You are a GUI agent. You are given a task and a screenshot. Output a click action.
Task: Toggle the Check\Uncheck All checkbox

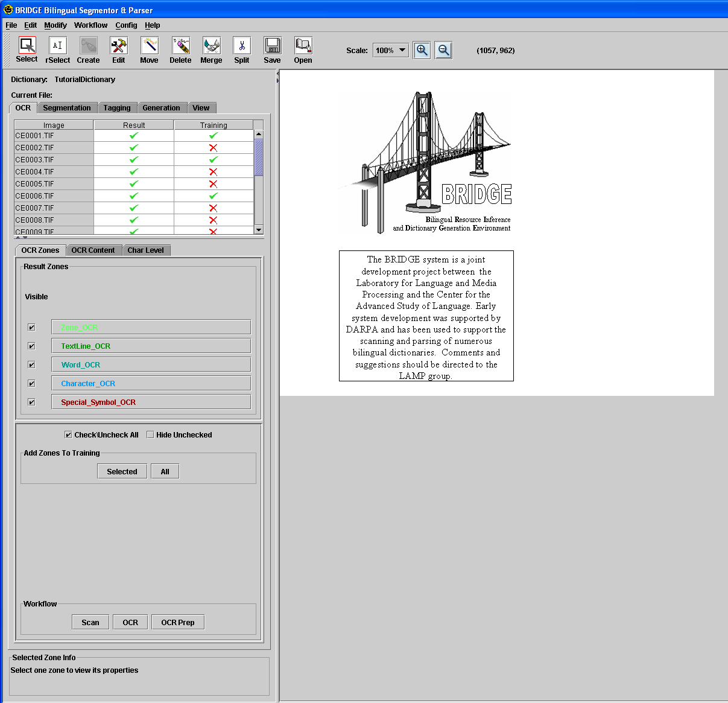[68, 435]
